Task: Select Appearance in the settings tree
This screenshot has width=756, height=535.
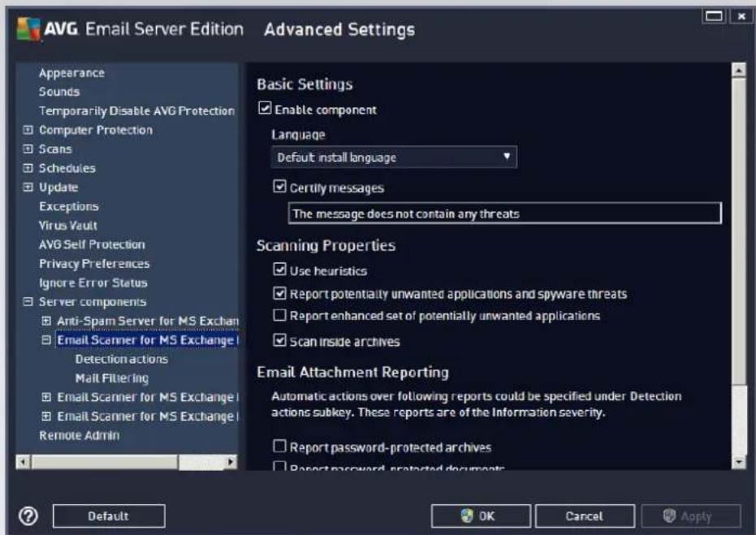Action: pos(71,73)
